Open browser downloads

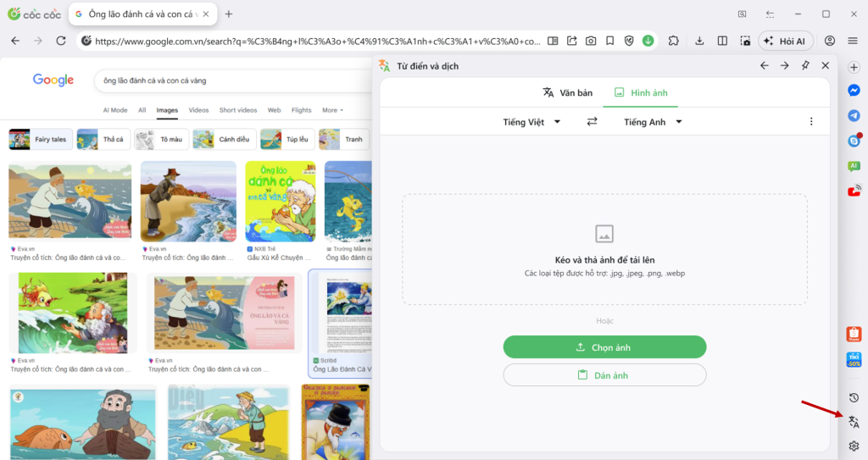tap(699, 41)
